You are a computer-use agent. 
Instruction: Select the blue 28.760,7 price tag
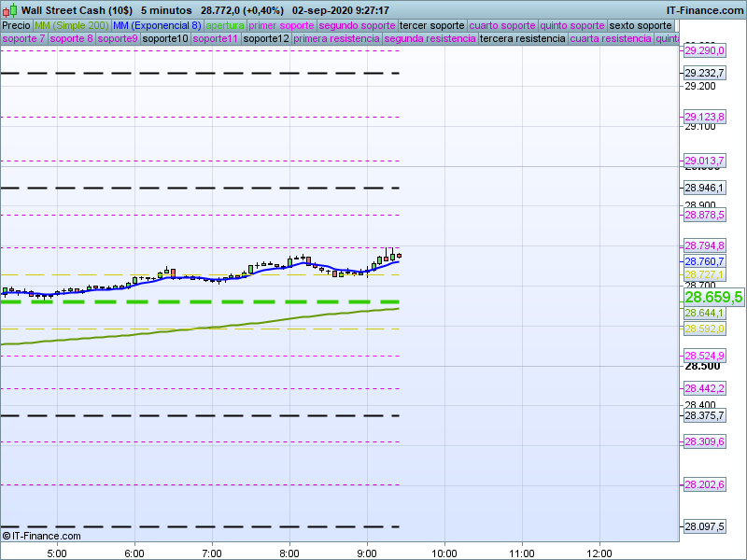705,260
